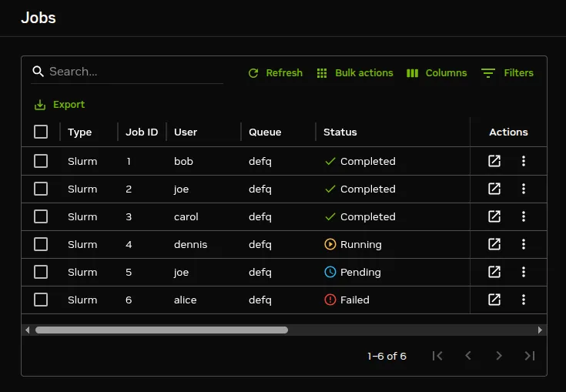
Task: Open job 3 carol details icon
Action: [494, 216]
